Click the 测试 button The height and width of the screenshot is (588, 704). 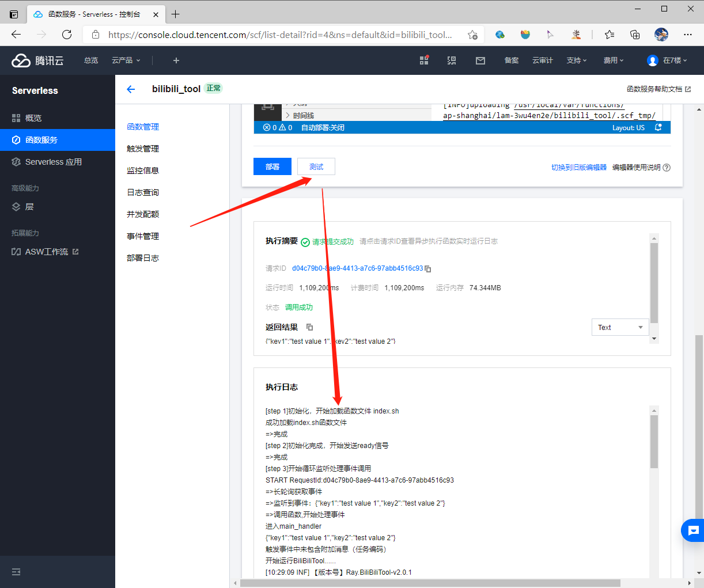point(316,166)
